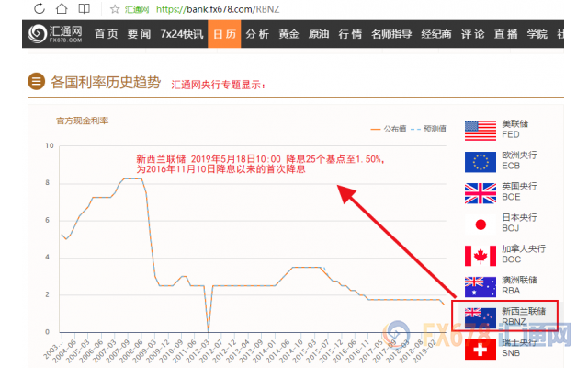Click the 美联储 FED label
588x368 pixels.
tap(514, 129)
